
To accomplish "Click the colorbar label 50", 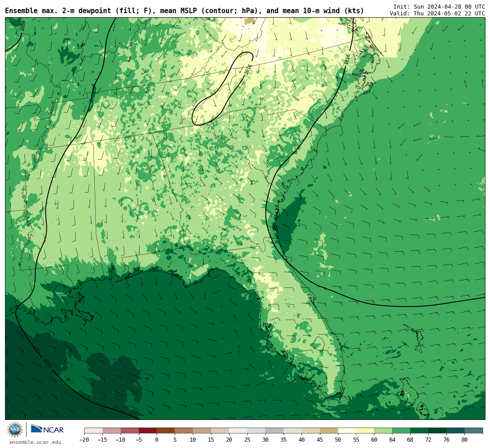I will 338,439.
